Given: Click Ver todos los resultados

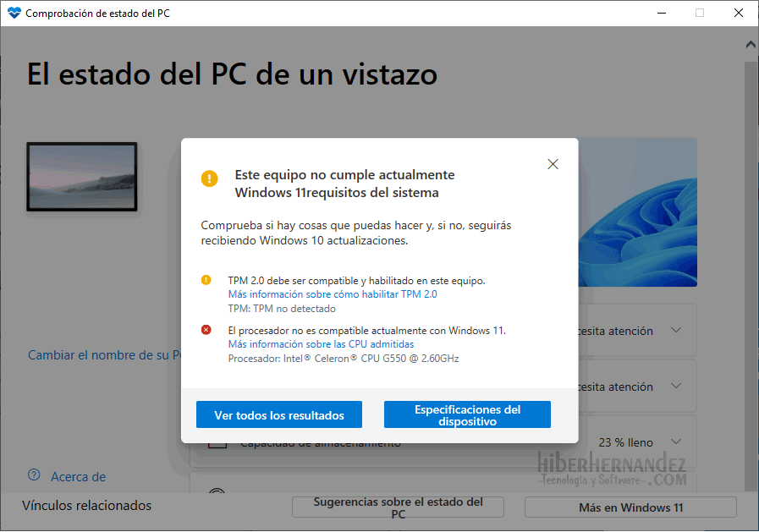Looking at the screenshot, I should pos(279,414).
